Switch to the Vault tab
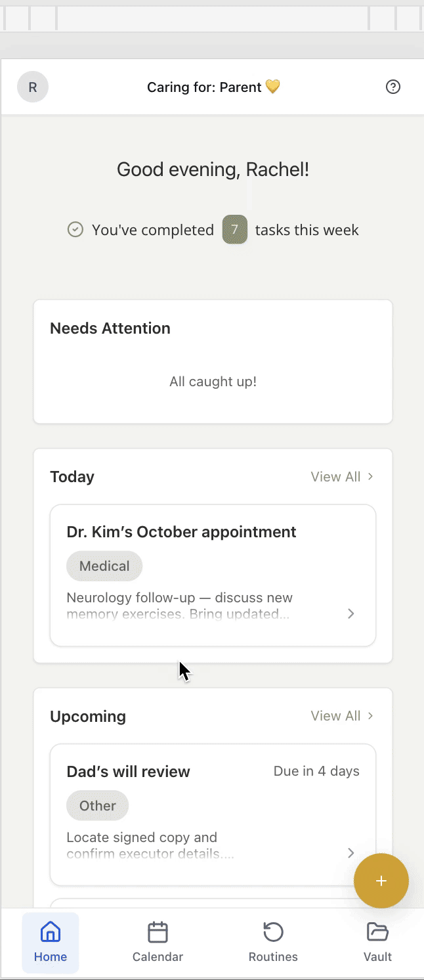This screenshot has height=980, width=424. point(377,943)
